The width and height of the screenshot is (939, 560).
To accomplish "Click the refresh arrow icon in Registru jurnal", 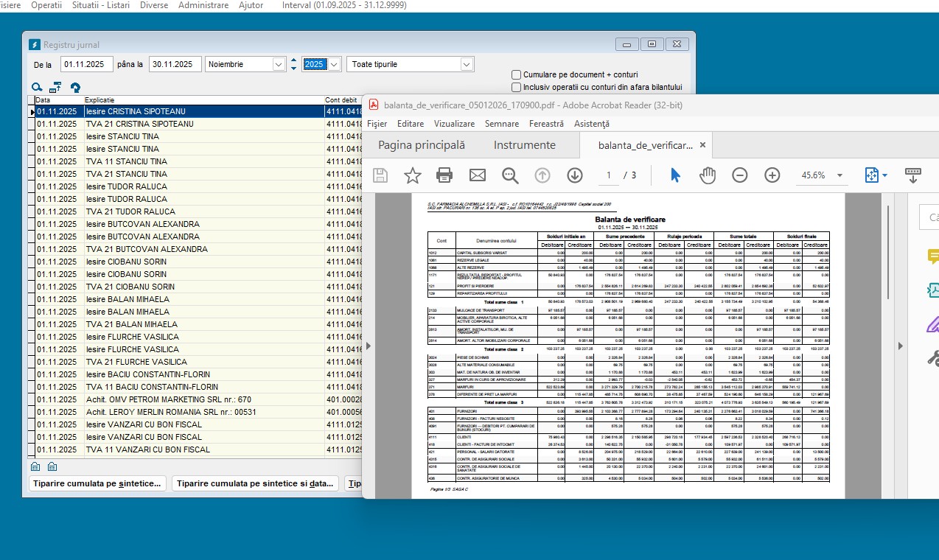I will [x=75, y=87].
